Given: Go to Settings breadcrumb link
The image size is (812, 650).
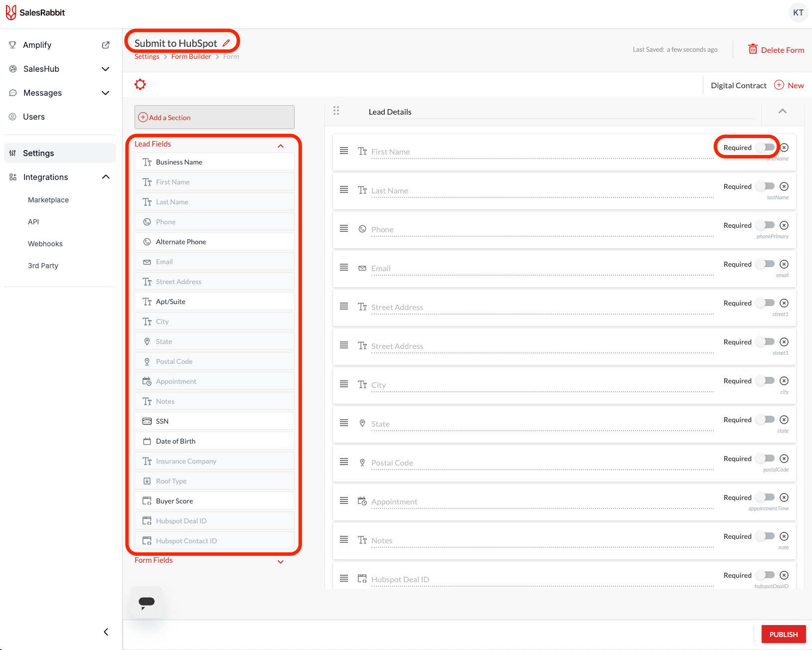Looking at the screenshot, I should (147, 56).
